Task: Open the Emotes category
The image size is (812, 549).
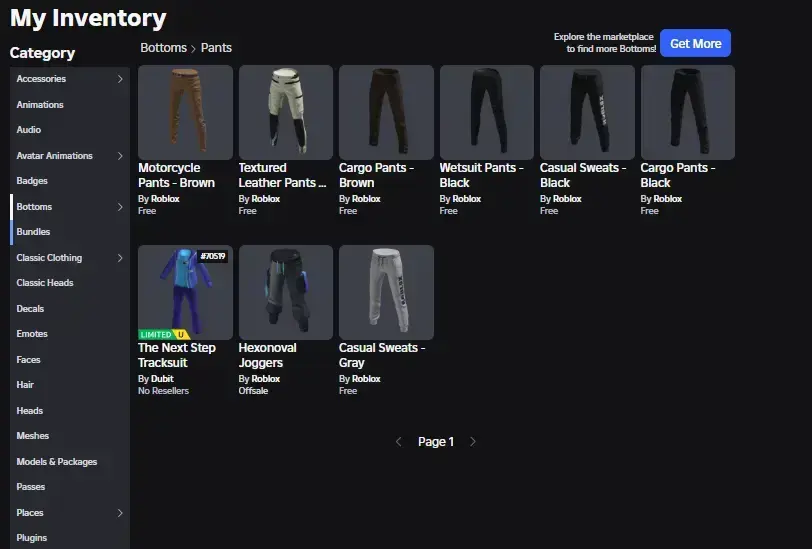Action: tap(32, 334)
